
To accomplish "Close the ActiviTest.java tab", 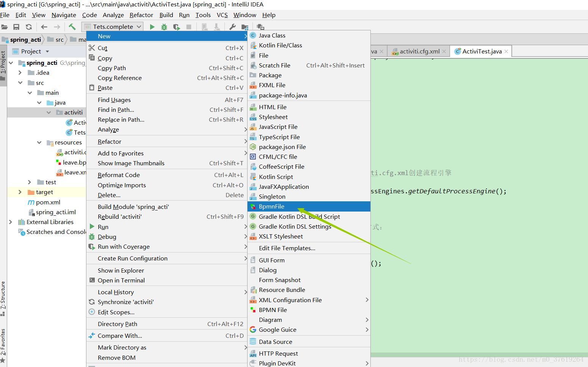I will pos(506,52).
